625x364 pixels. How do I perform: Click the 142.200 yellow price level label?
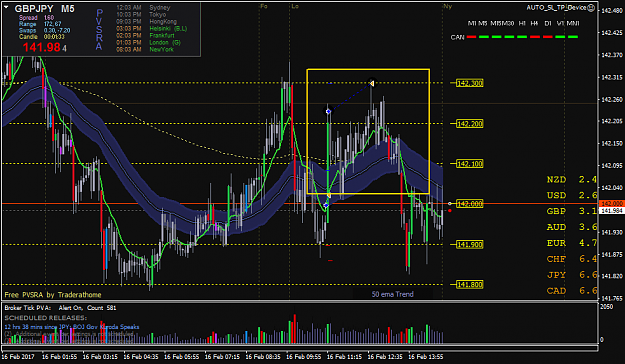pos(470,124)
